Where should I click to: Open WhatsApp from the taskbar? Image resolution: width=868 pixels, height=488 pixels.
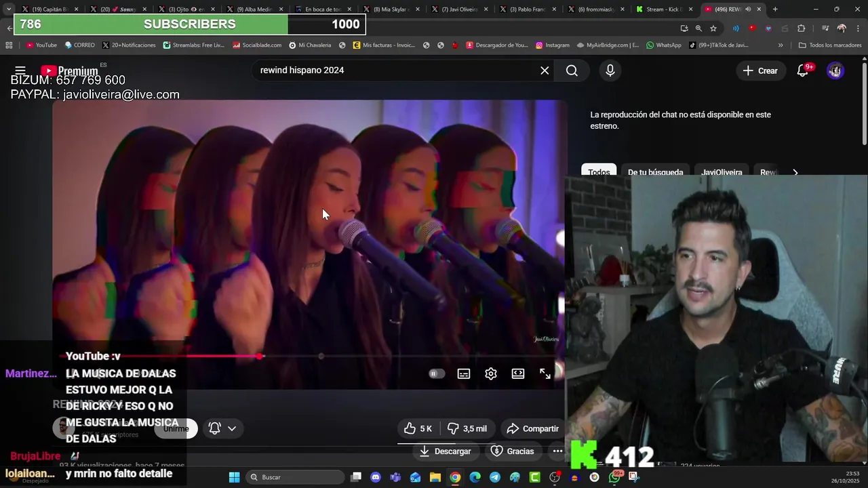(614, 477)
